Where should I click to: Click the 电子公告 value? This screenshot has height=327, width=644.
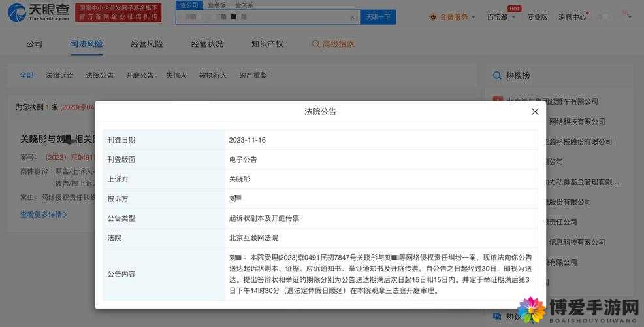243,160
